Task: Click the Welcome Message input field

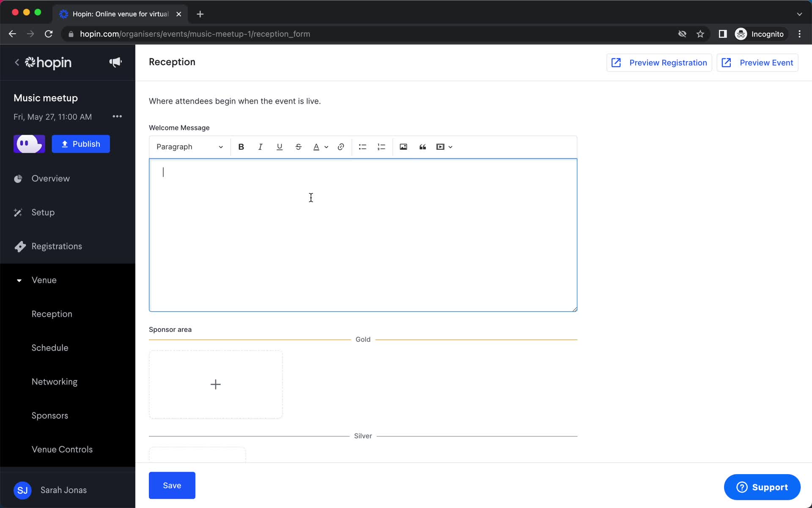Action: click(x=363, y=235)
